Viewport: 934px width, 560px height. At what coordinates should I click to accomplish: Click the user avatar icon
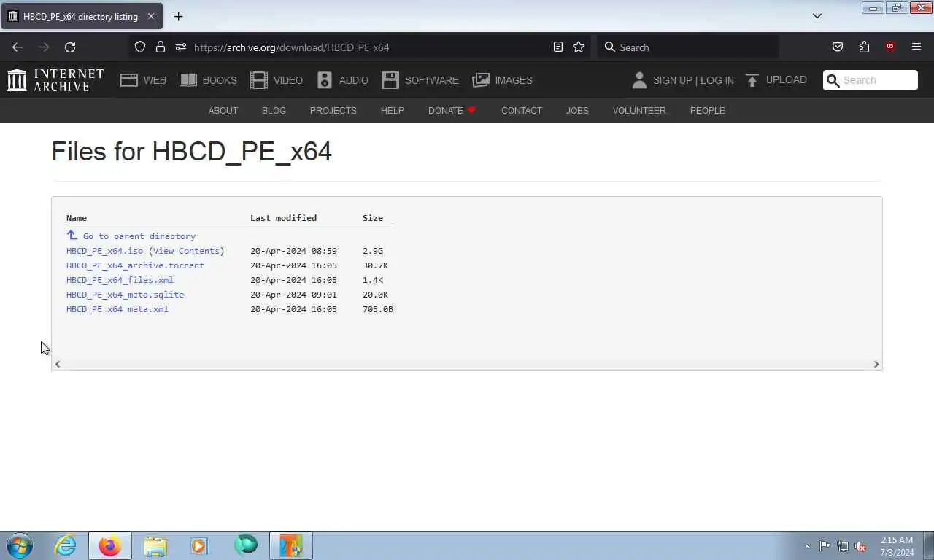(639, 80)
